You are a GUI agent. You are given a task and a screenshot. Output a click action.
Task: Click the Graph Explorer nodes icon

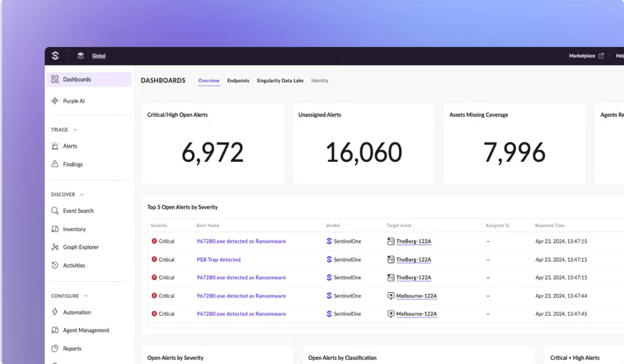click(55, 247)
